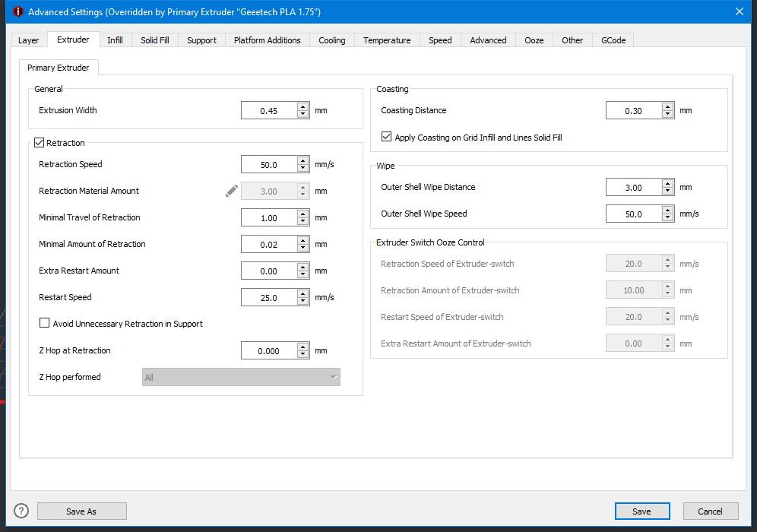Screen dimensions: 757x532
Task: Disable the Retraction checkbox
Action: coord(40,143)
